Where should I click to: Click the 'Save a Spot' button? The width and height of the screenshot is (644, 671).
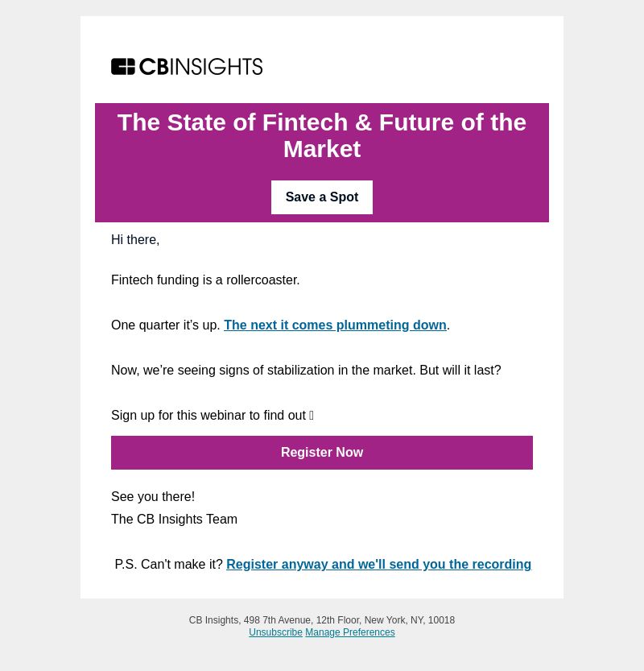point(321,197)
